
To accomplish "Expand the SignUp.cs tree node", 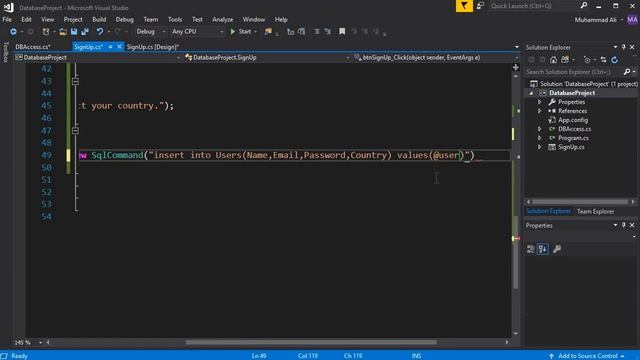I will (540, 147).
